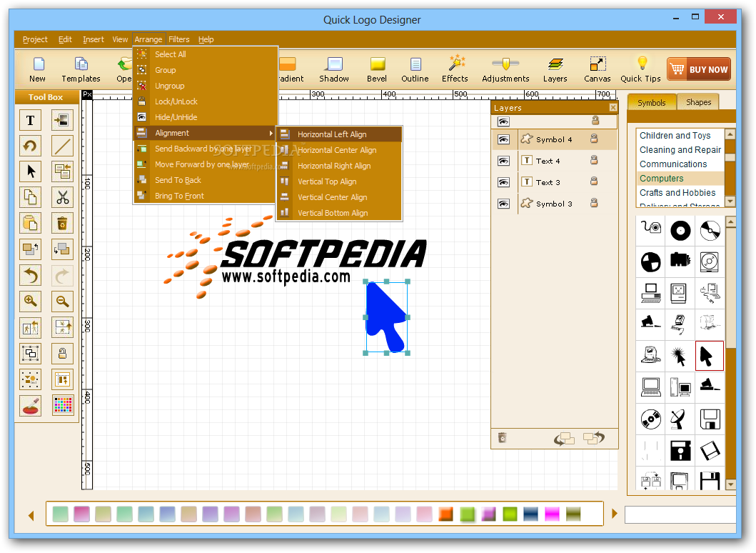Click the New toolbar button
The width and height of the screenshot is (756, 553).
tap(38, 69)
